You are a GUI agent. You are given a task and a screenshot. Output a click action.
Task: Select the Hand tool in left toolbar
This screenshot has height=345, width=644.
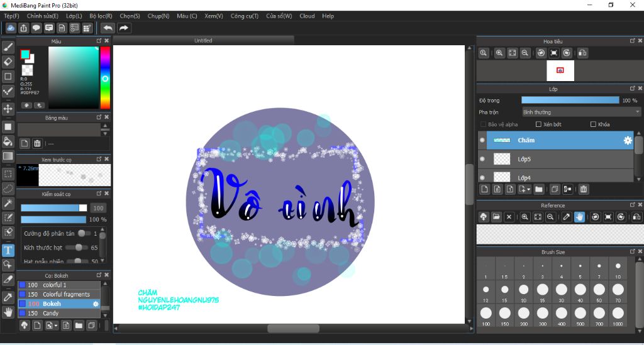click(x=8, y=312)
